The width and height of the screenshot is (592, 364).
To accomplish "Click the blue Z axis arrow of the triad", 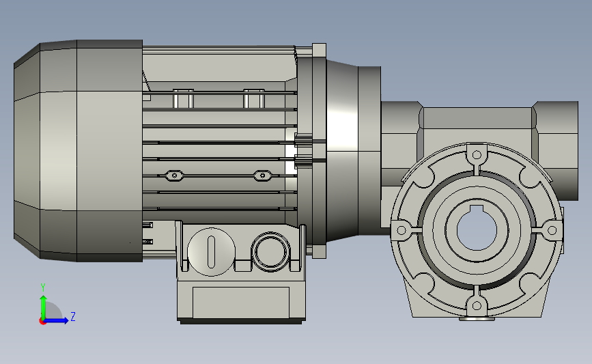I will coord(56,321).
